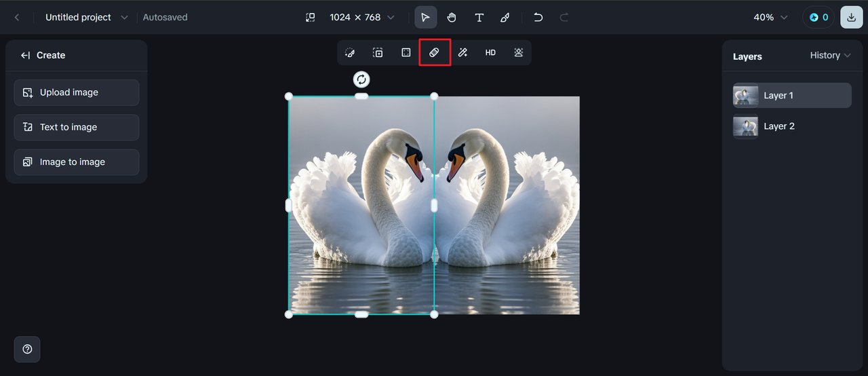Click the HD upscale tool
Viewport: 868px width, 376px height.
[490, 52]
